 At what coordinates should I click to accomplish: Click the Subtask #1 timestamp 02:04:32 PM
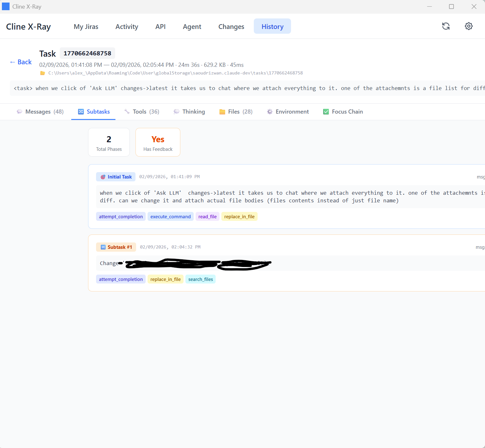(170, 247)
